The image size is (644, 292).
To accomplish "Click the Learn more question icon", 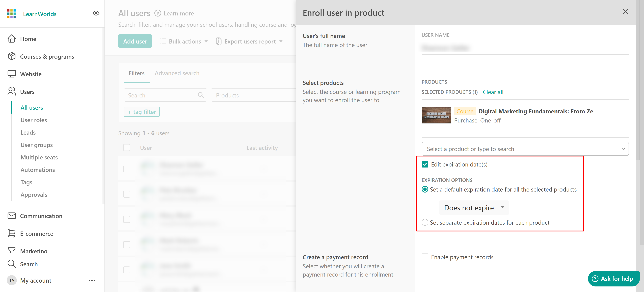I will point(157,13).
